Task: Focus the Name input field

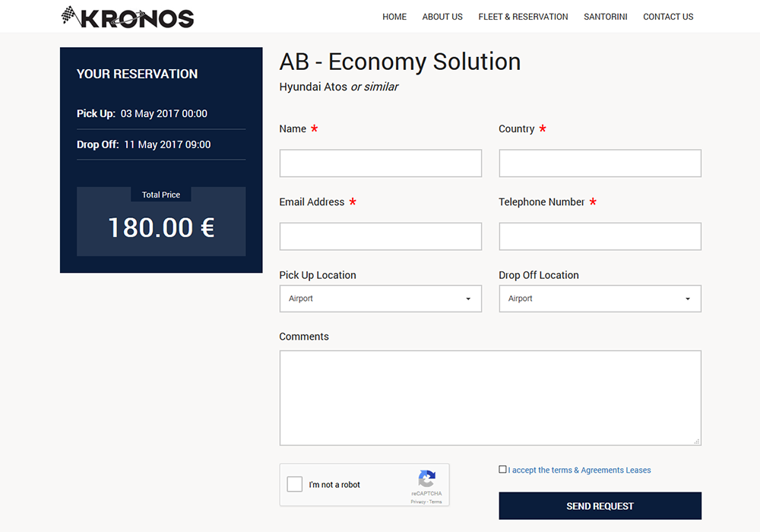Action: [x=381, y=163]
